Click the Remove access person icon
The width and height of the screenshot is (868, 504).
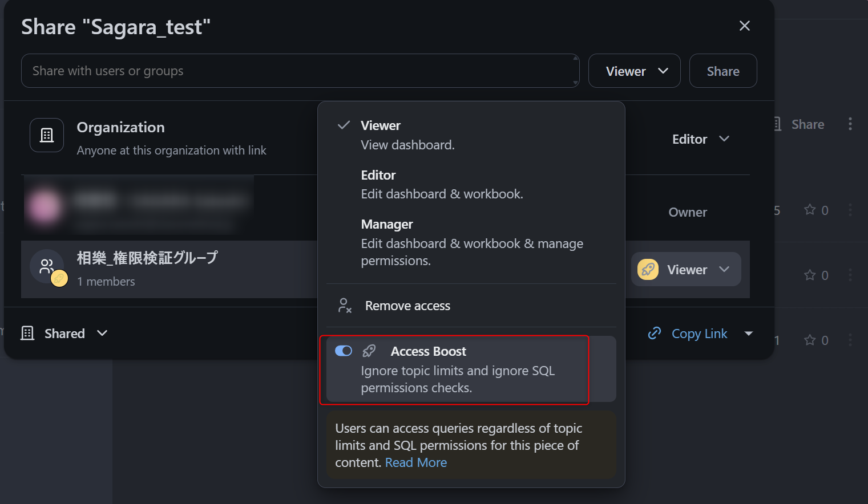click(345, 306)
